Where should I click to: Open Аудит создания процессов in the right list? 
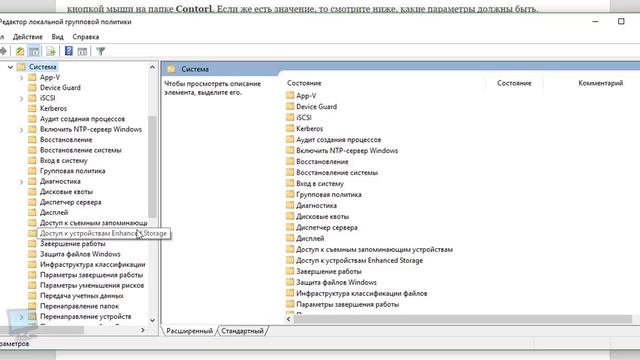tap(339, 140)
